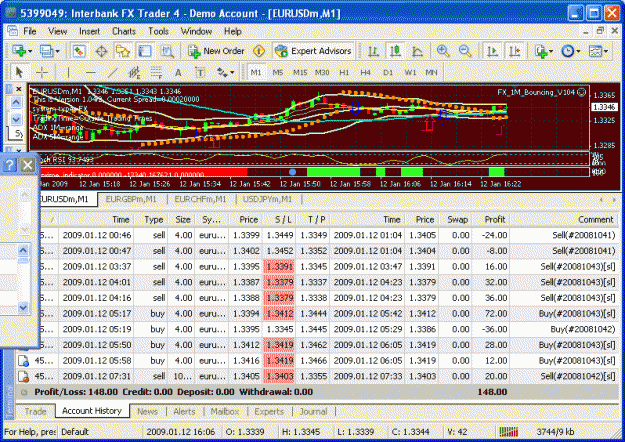Screen dimensions: 625x442
Task: Switch timeframe to M5
Action: pyautogui.click(x=278, y=73)
